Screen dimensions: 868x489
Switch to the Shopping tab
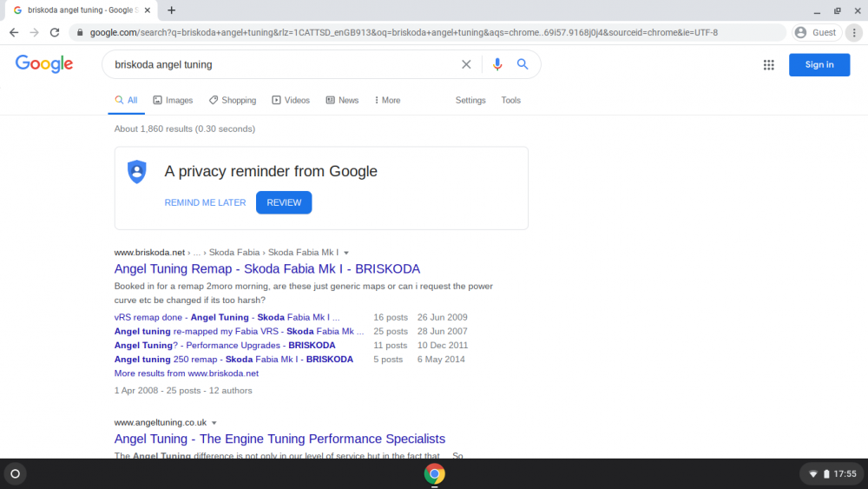point(233,100)
